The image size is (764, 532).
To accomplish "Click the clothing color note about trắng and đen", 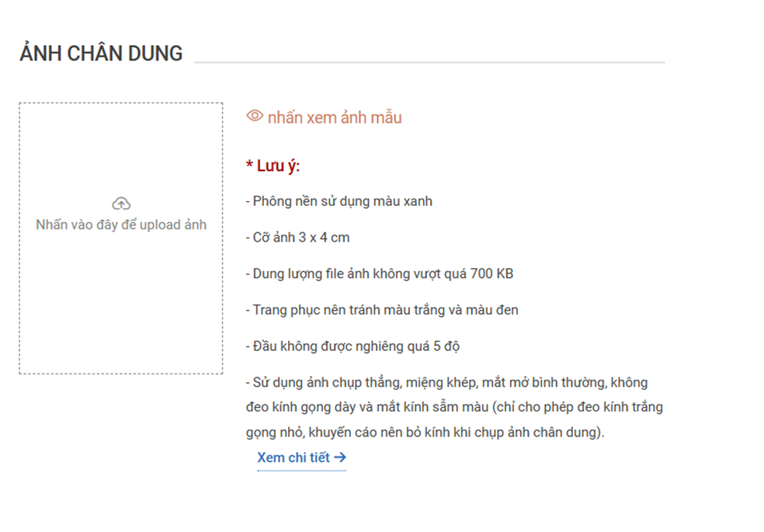I will point(385,311).
